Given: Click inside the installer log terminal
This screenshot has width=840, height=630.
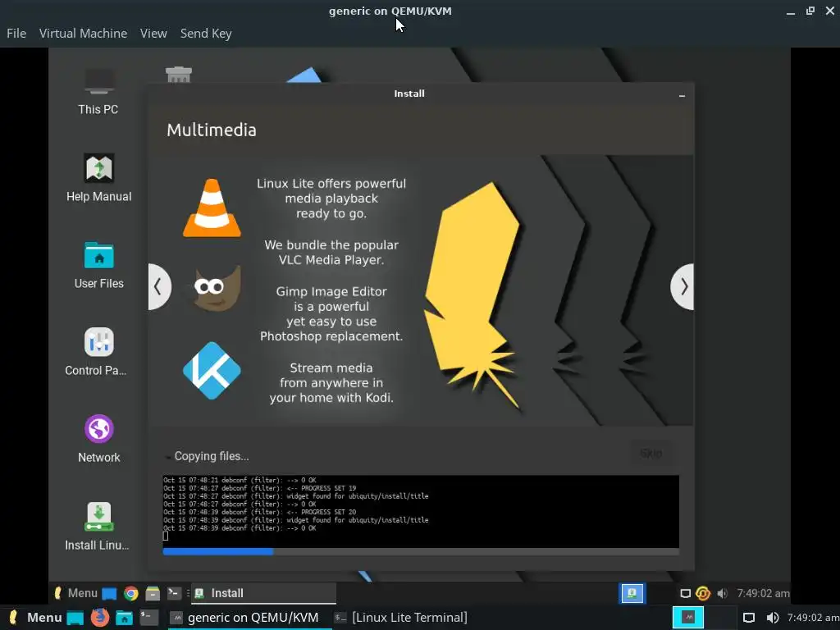Looking at the screenshot, I should tap(421, 511).
